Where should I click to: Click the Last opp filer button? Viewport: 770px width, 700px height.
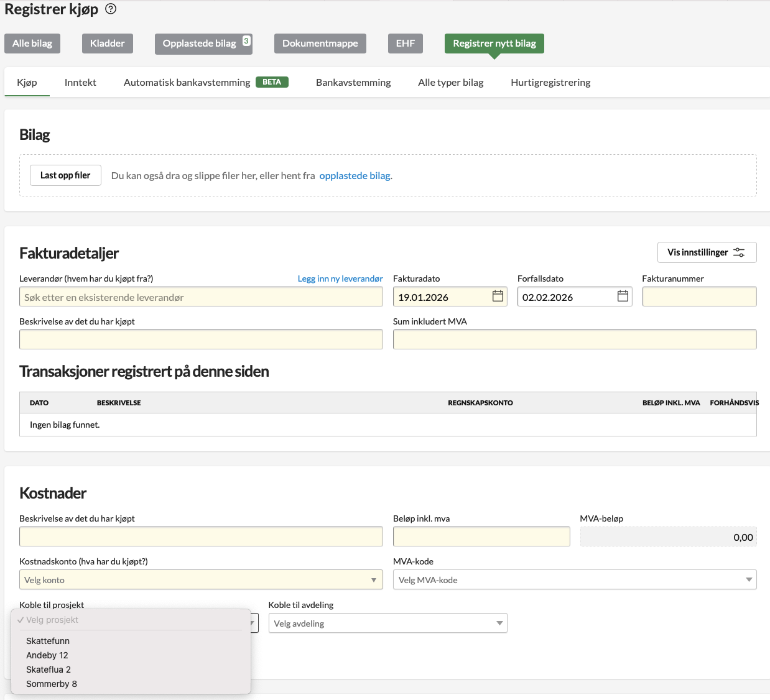[x=65, y=175]
